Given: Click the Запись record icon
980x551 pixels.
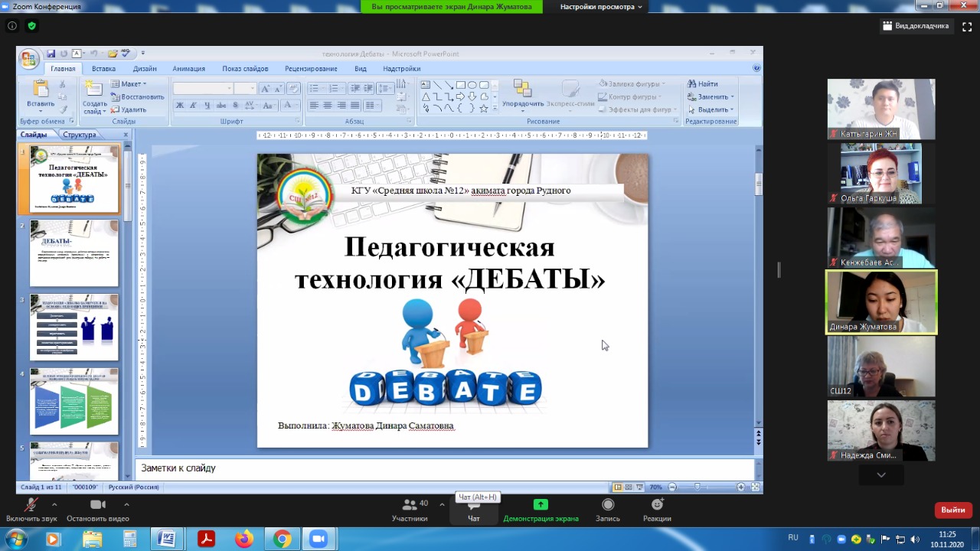Looking at the screenshot, I should [x=608, y=509].
